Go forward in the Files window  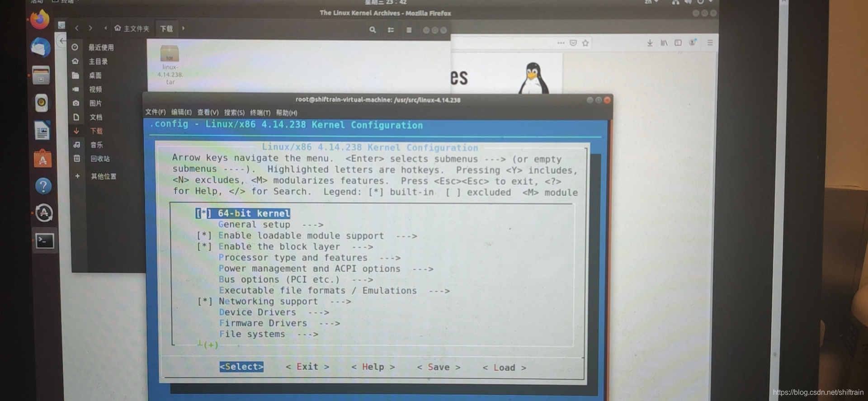coord(90,28)
